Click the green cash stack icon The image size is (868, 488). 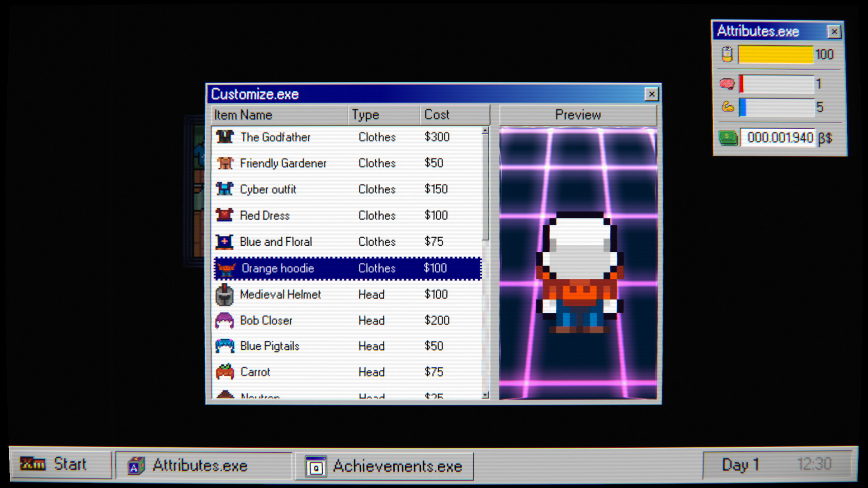pos(727,137)
